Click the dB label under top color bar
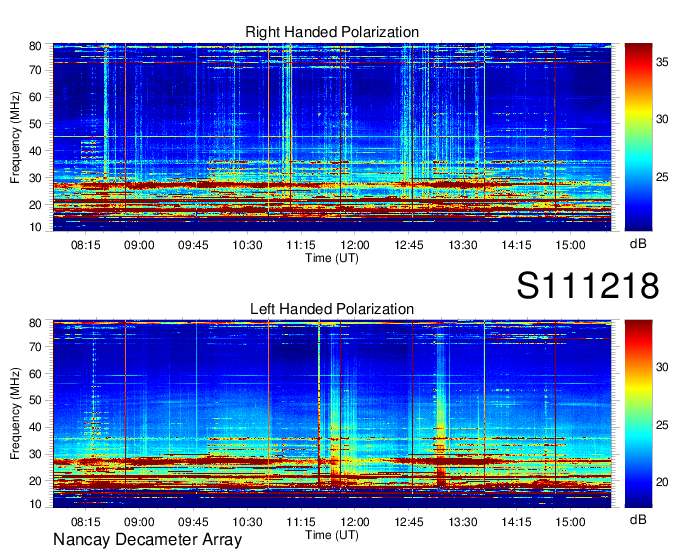 tap(638, 244)
